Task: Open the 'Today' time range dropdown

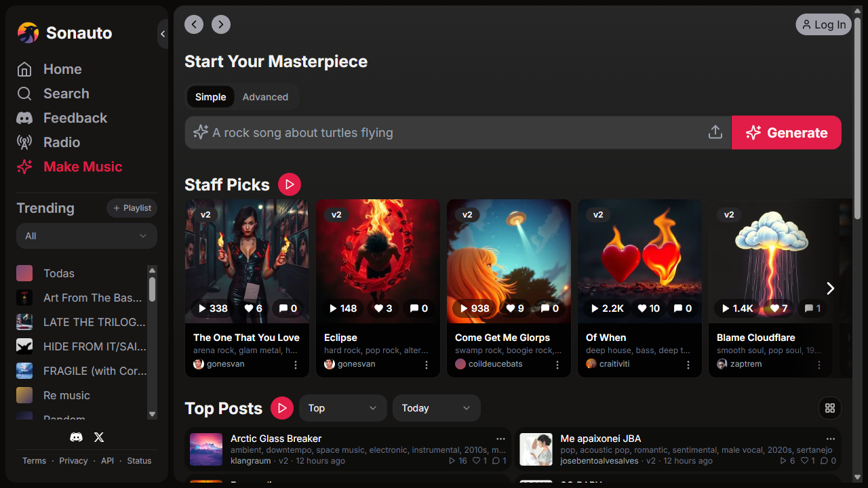Action: pyautogui.click(x=436, y=408)
